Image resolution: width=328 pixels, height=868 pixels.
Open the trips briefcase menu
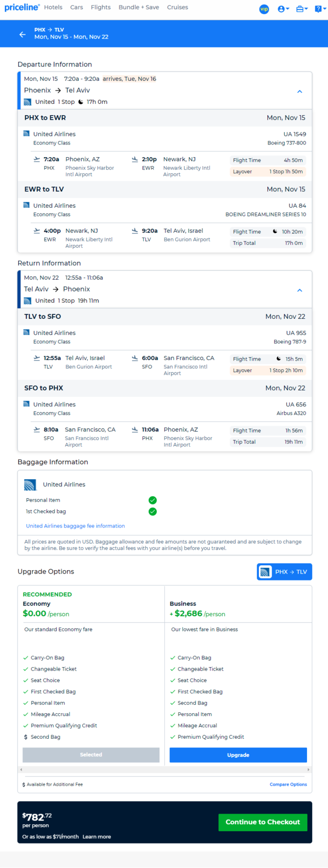tap(302, 9)
